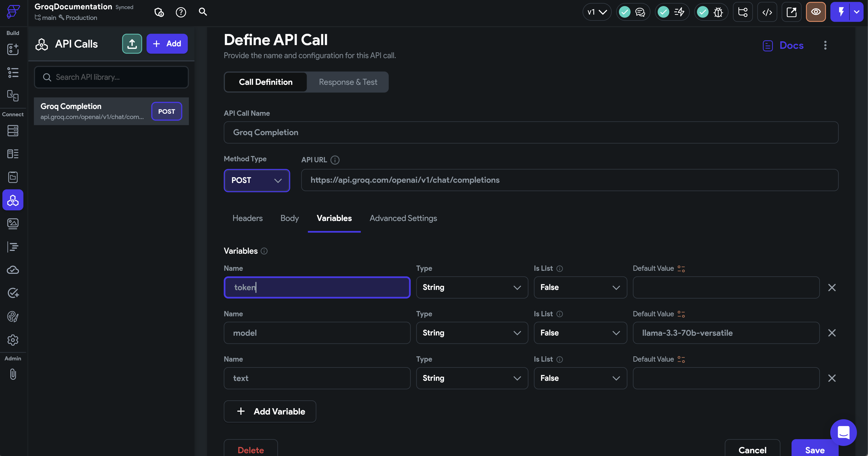Toggle the preview eye button
Viewport: 868px width, 456px height.
coord(816,12)
